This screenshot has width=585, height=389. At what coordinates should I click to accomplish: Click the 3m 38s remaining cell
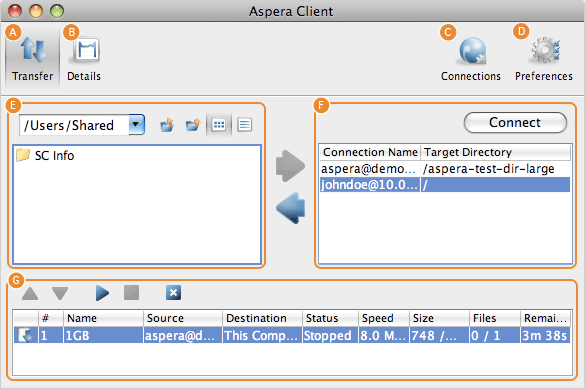coord(545,335)
